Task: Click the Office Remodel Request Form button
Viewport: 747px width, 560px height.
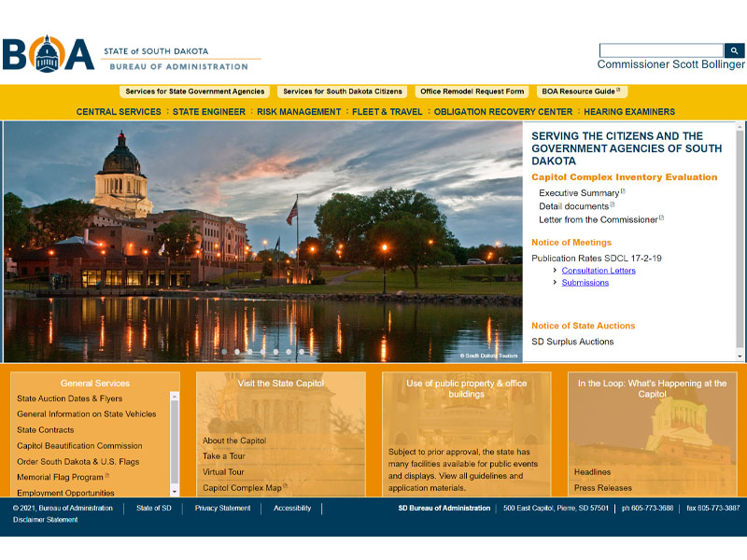Action: (x=472, y=91)
